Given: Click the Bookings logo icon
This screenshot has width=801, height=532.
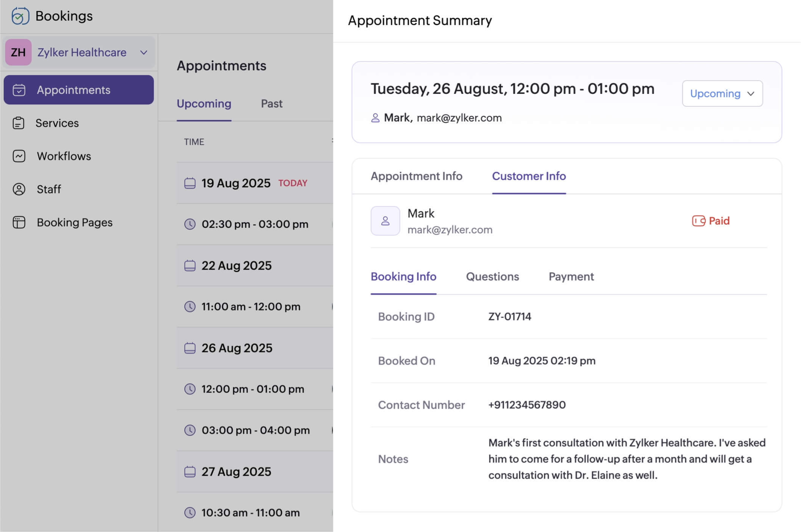Looking at the screenshot, I should 20,16.
